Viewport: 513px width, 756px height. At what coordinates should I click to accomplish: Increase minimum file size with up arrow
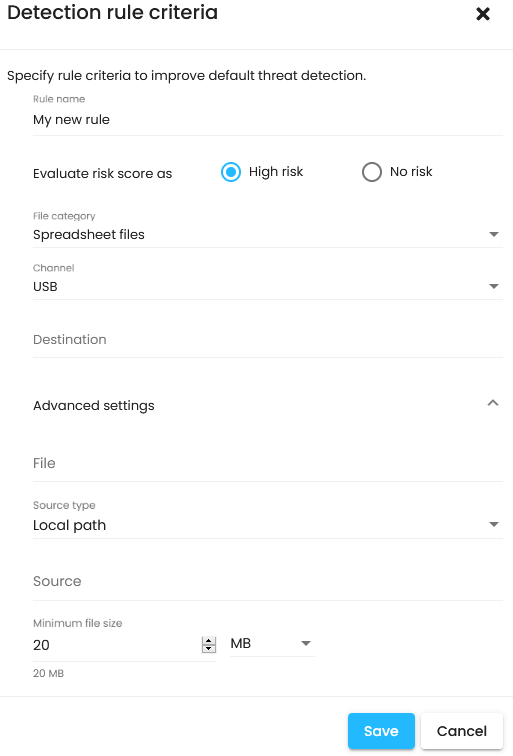pos(209,641)
